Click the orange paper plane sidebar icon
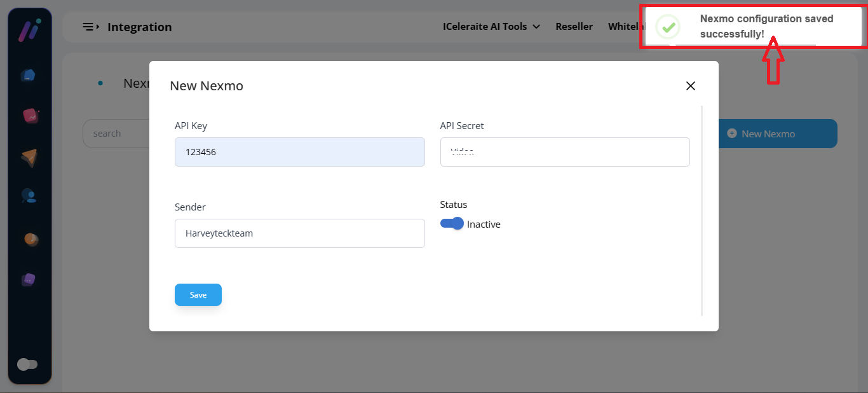Viewport: 868px width, 393px height. coord(29,157)
